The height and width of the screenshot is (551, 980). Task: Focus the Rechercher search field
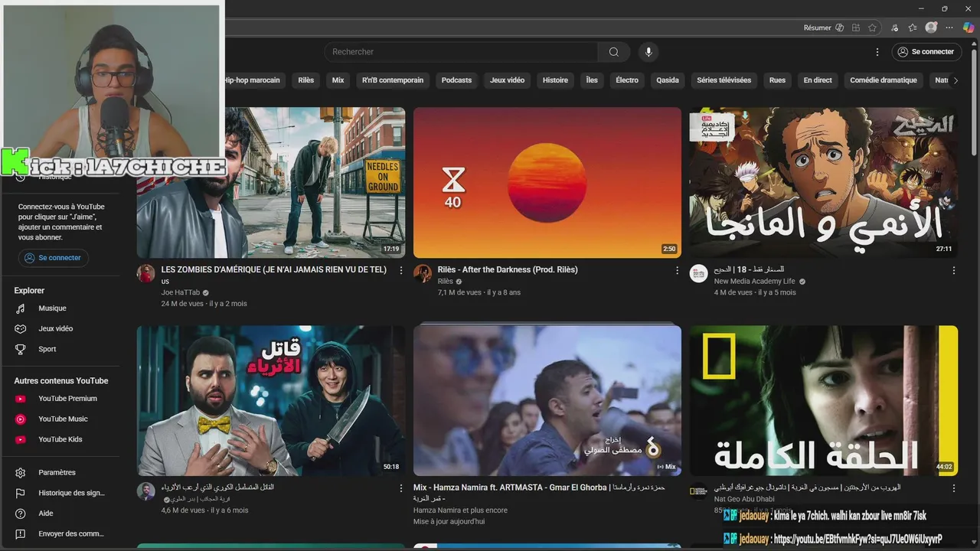coord(462,52)
